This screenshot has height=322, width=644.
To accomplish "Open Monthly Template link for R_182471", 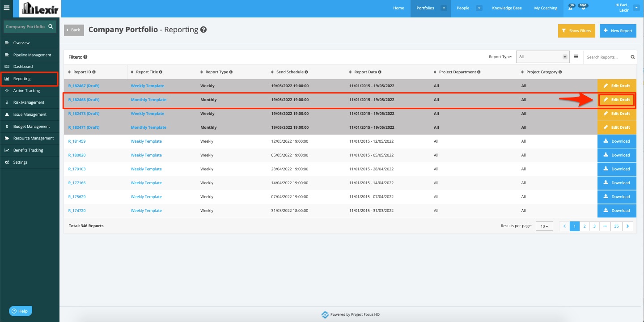I will [148, 127].
